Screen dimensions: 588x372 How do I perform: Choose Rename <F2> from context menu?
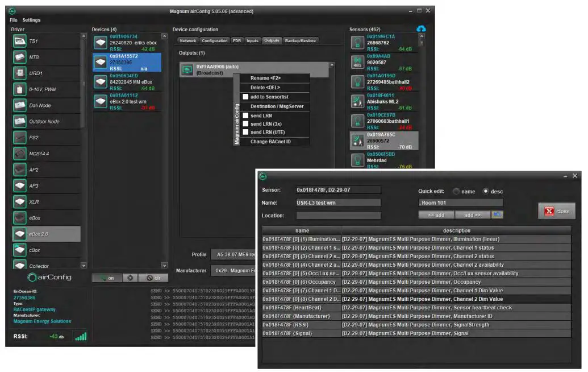coord(274,78)
